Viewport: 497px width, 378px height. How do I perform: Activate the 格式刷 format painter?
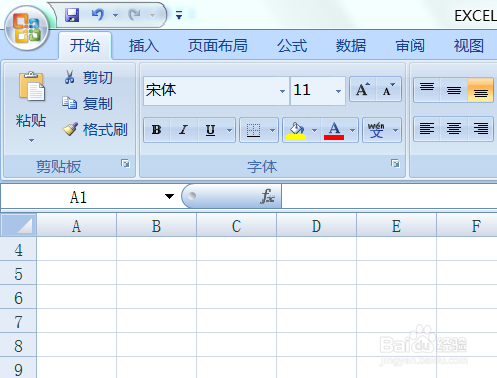(95, 130)
